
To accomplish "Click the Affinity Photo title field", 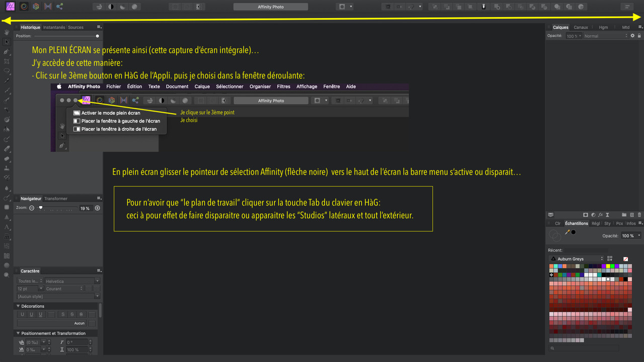I will [x=271, y=7].
